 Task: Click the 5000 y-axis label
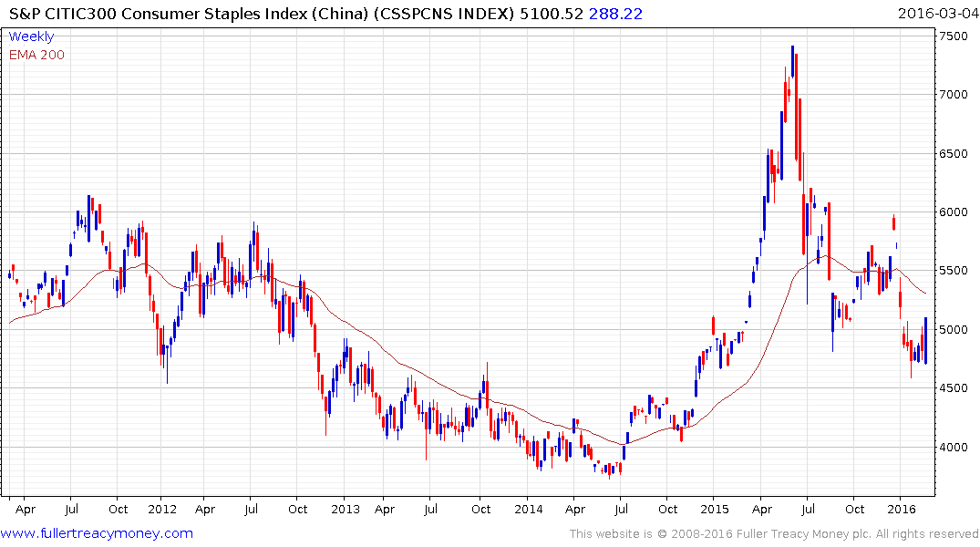coord(954,329)
